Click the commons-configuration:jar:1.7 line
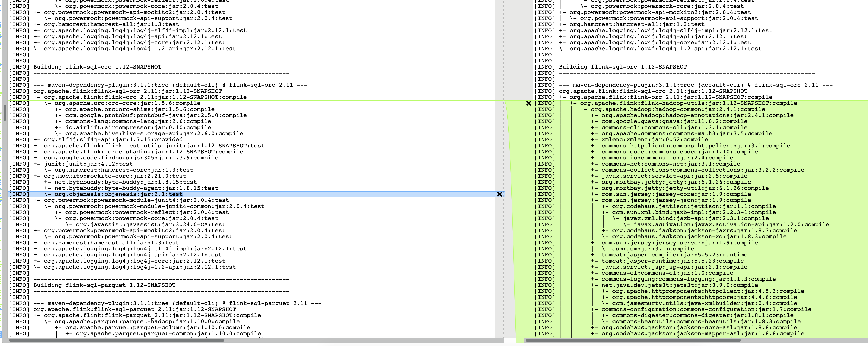The width and height of the screenshot is (868, 346). tap(706, 310)
